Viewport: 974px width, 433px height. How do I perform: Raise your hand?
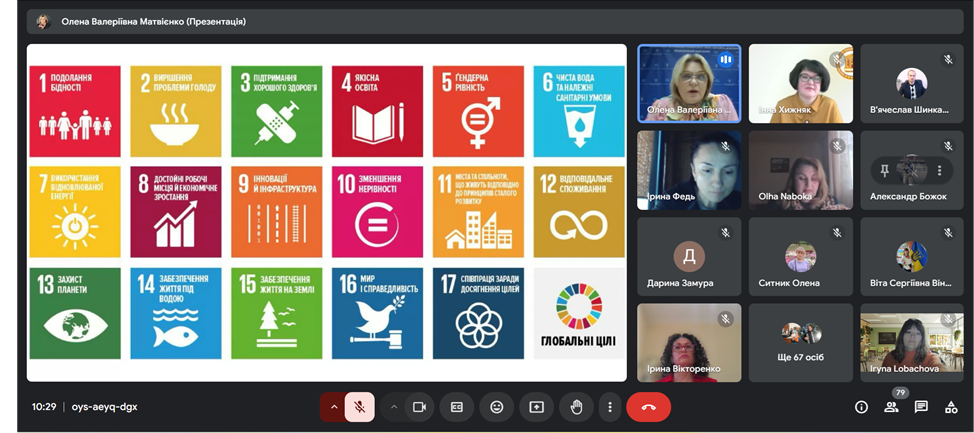pos(576,407)
